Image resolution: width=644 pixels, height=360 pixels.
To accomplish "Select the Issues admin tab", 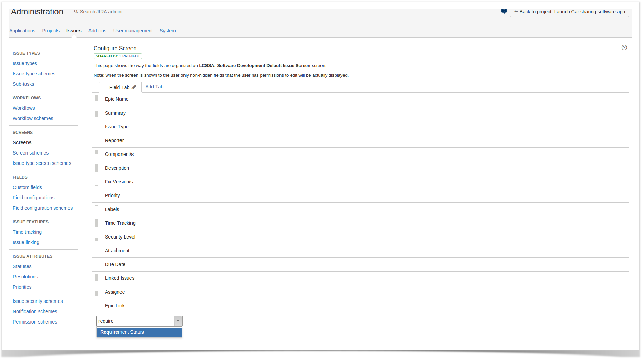I will (x=74, y=31).
